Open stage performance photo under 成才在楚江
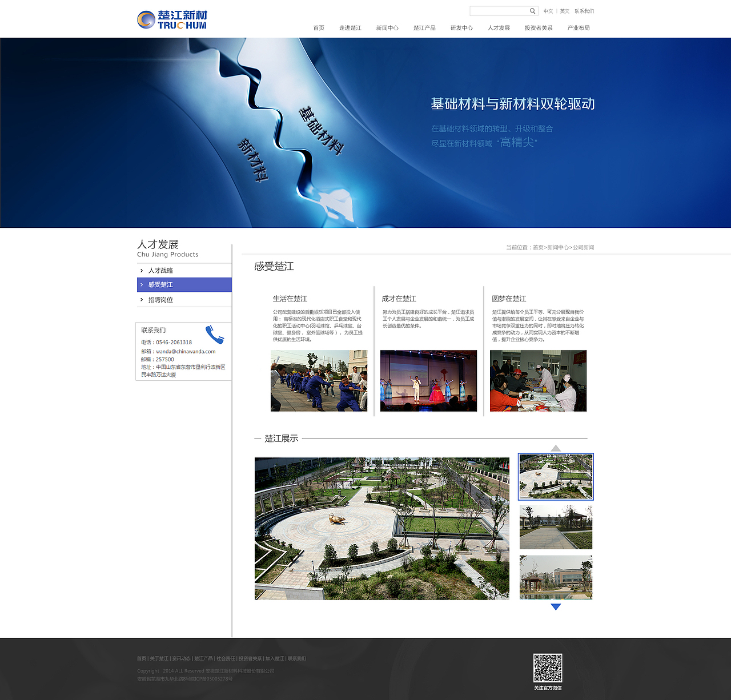Viewport: 731px width, 700px height. (x=428, y=381)
